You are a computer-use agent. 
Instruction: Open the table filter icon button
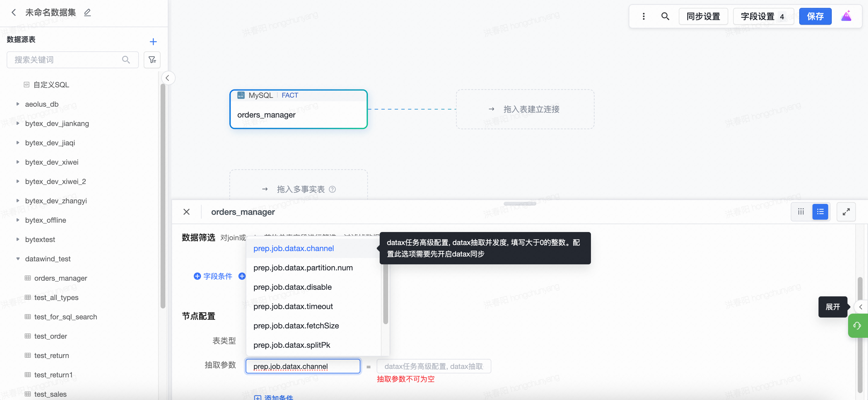click(x=152, y=60)
